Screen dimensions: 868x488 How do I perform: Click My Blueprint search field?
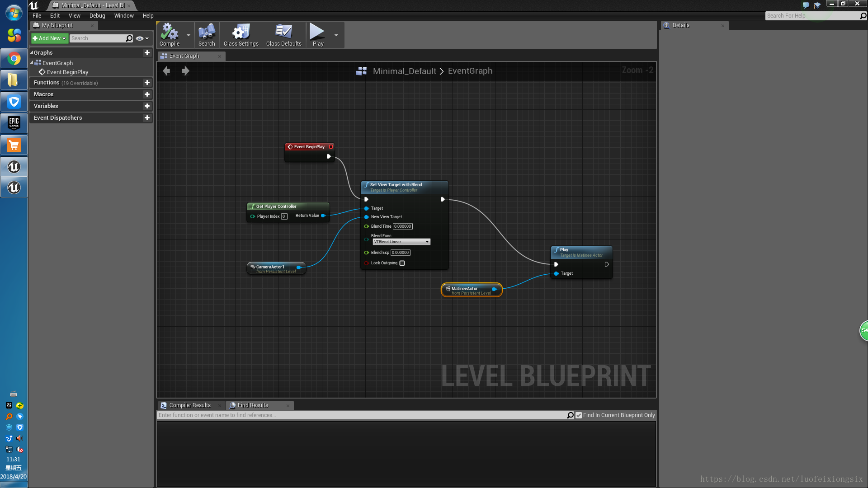98,38
